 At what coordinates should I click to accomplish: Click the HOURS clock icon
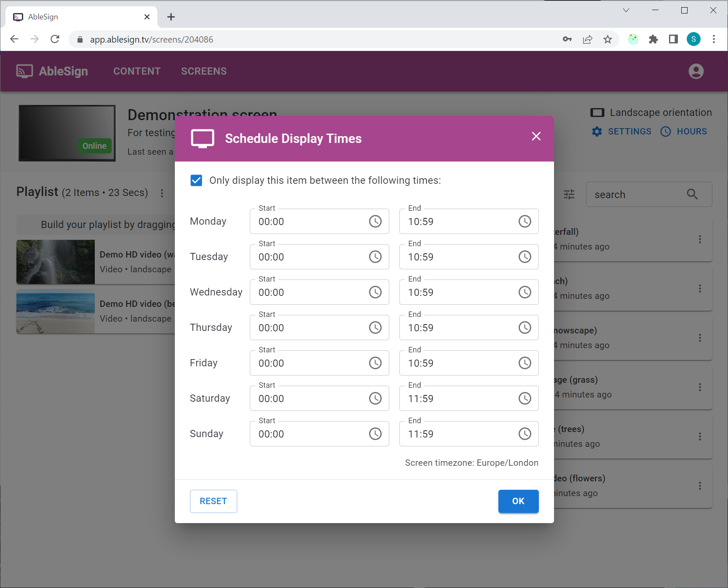click(x=666, y=132)
